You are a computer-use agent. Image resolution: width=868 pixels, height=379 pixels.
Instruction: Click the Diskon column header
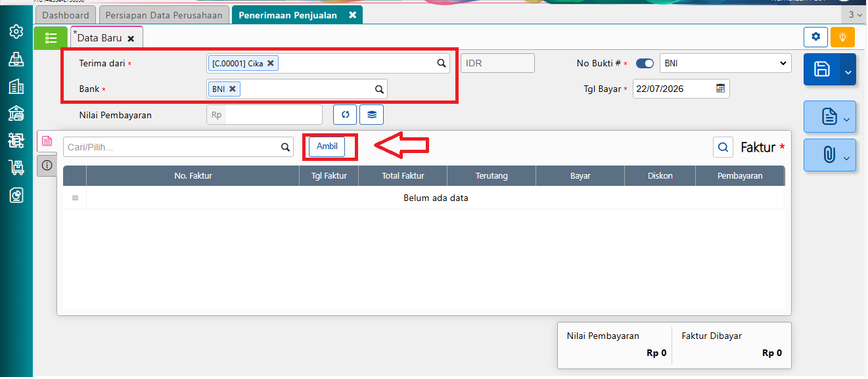coord(660,175)
